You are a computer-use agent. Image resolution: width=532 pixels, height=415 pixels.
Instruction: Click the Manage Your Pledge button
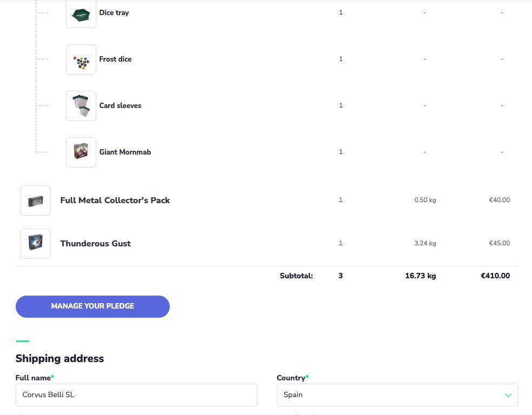click(x=92, y=306)
